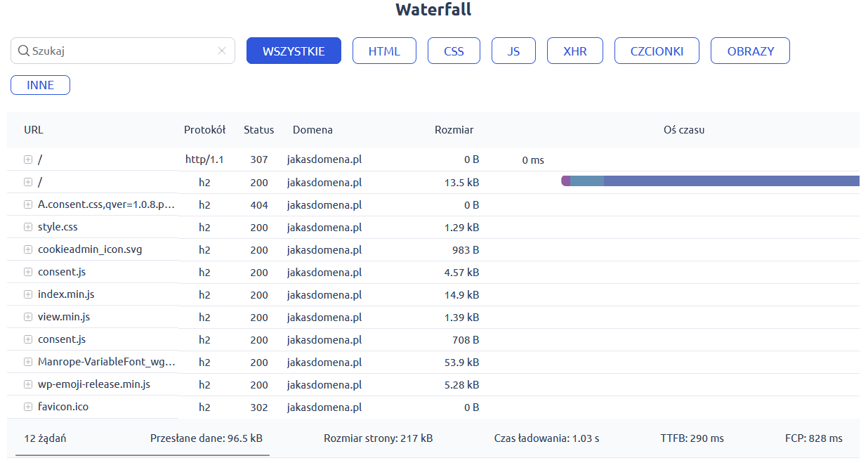
Task: Expand the favicon.ico request row
Action: tap(28, 407)
